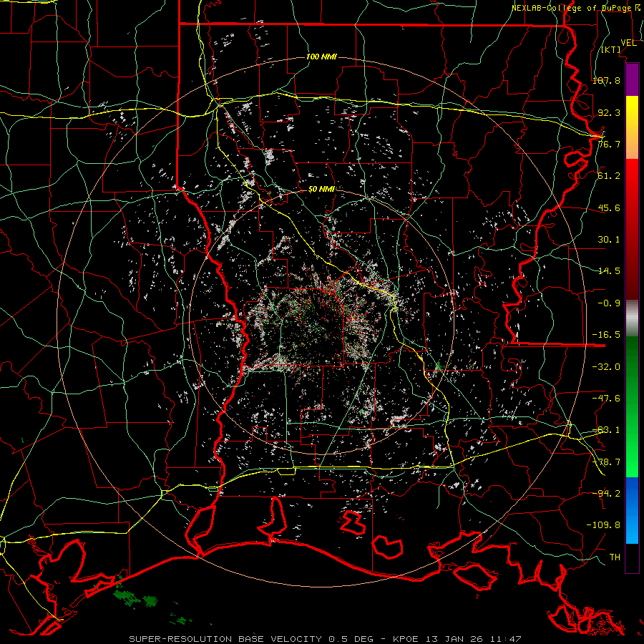Click the 61.2 velocity scale value
This screenshot has height=644, width=644.
click(x=609, y=176)
